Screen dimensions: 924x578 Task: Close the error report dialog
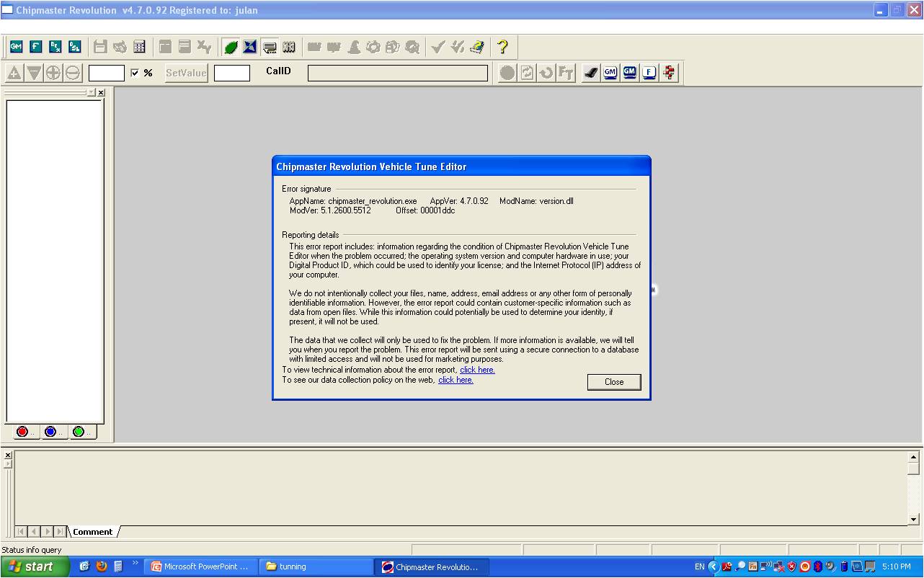coord(614,382)
